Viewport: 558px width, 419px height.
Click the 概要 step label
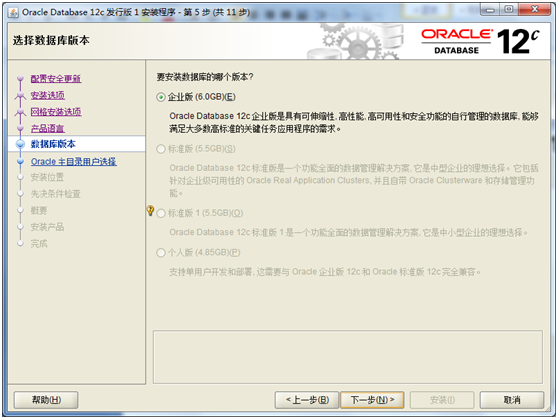39,210
